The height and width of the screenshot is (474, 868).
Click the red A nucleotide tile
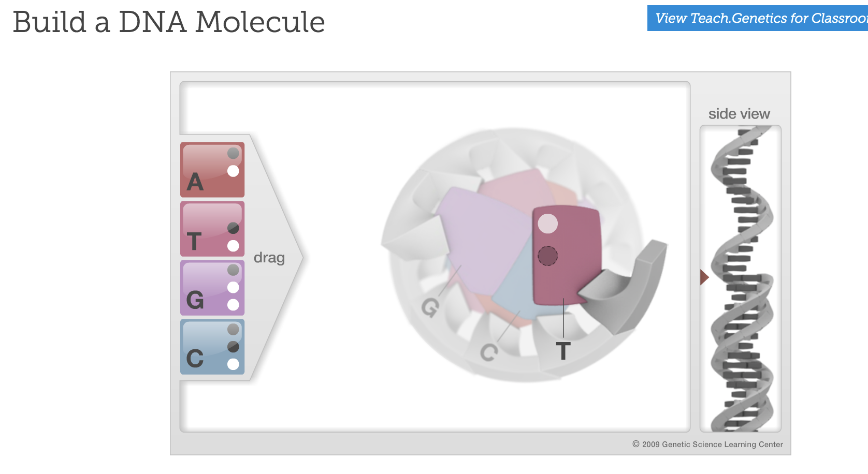click(212, 170)
